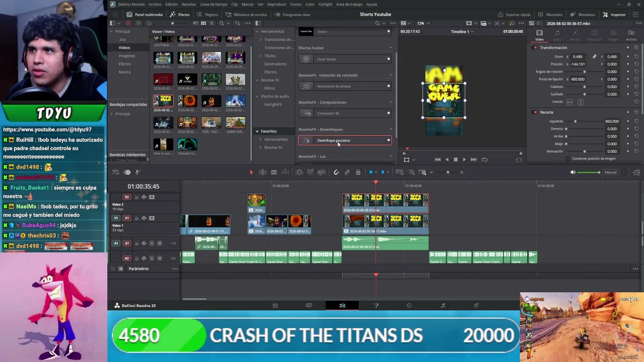Screen dimensions: 644x362
Task: Open the Timeline 1 name dropdown
Action: (x=462, y=32)
